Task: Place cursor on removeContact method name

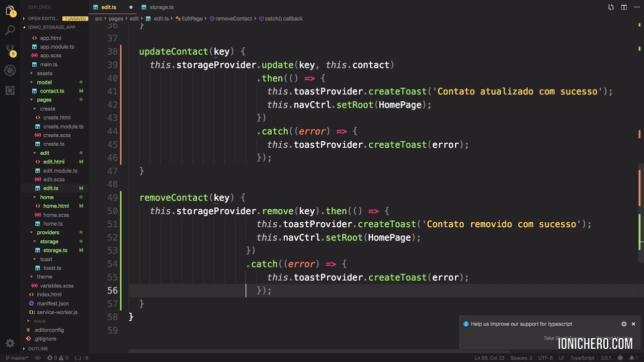Action: pyautogui.click(x=174, y=198)
